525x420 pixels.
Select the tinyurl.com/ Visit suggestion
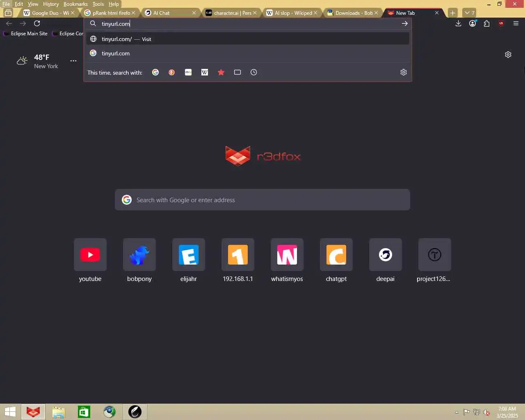[x=248, y=39]
